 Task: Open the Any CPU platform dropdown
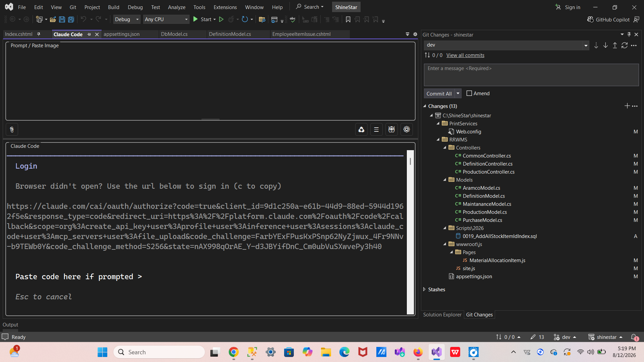[166, 19]
